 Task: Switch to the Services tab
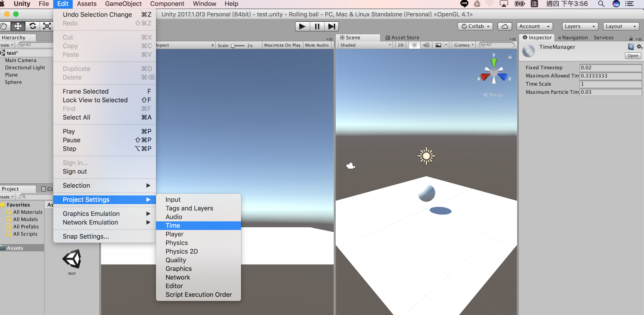click(x=603, y=37)
